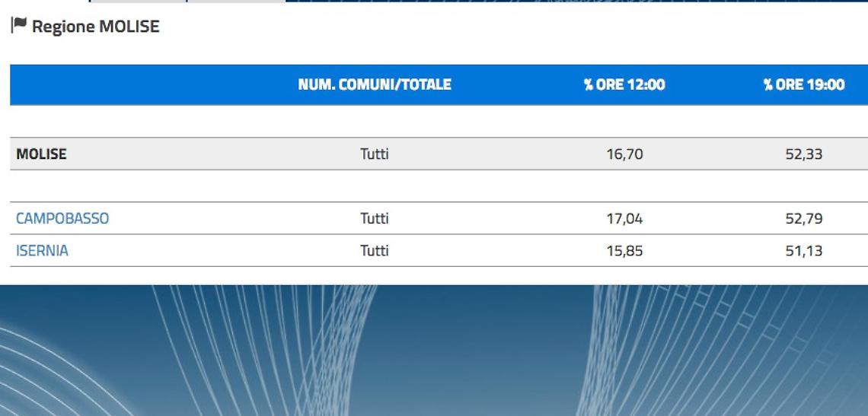Click the 52,33 turnout value
This screenshot has height=416, width=868.
804,154
